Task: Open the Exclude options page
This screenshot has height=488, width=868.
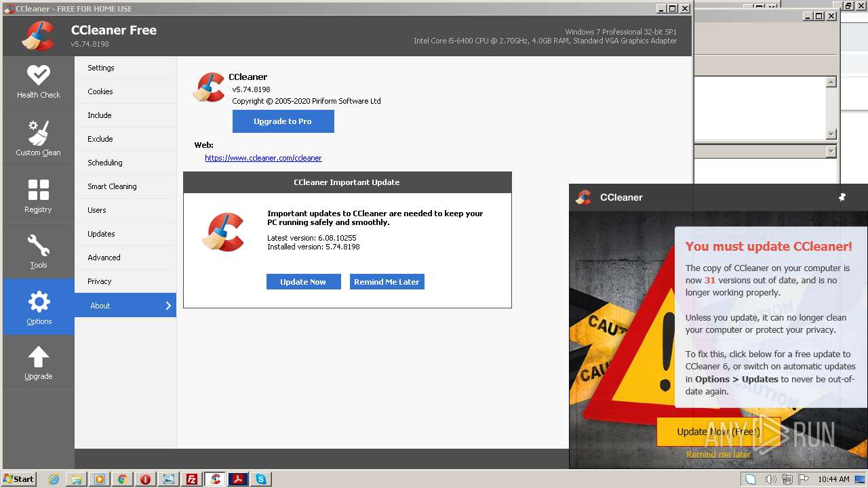Action: (125, 139)
